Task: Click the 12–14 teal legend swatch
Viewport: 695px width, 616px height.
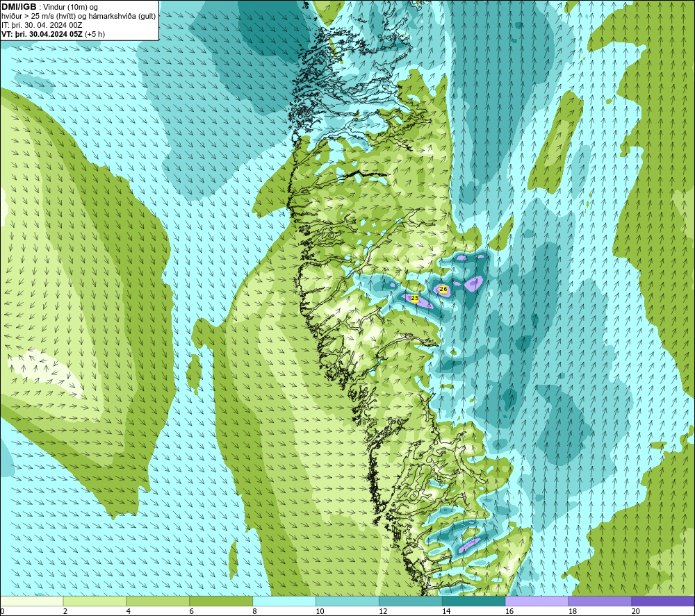Action: click(x=411, y=601)
